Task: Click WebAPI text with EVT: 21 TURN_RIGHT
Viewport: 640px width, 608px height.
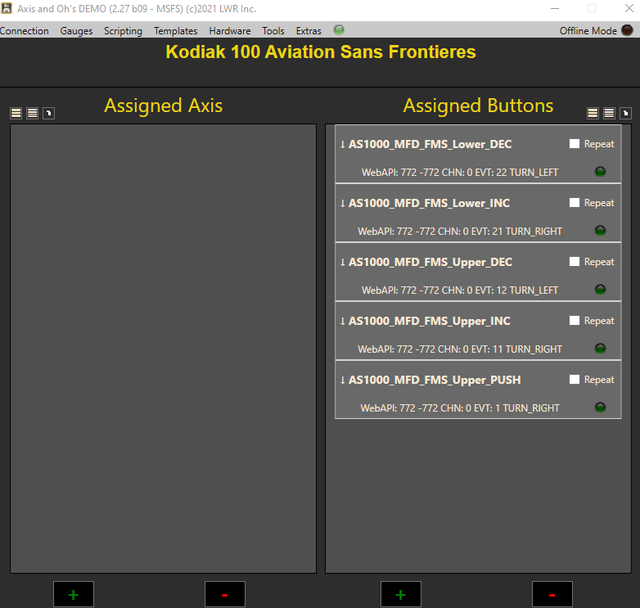Action: [x=460, y=231]
